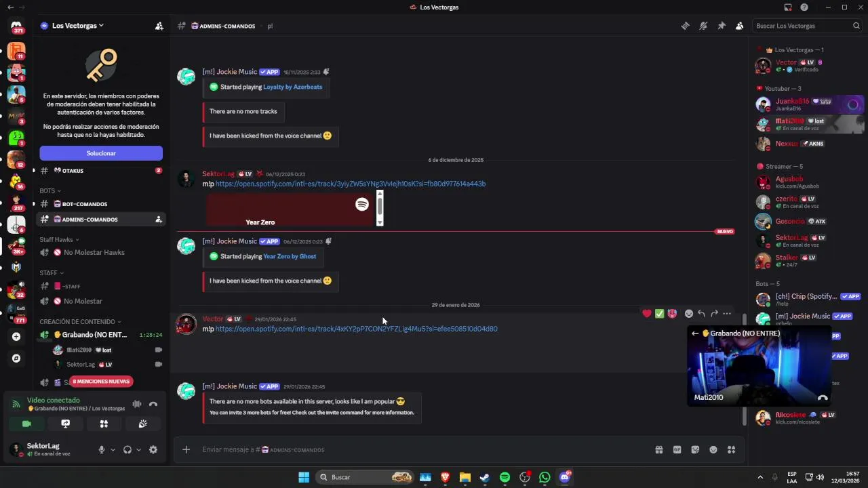The height and width of the screenshot is (488, 868).
Task: Open soundboard icon in voice panel
Action: 143,424
